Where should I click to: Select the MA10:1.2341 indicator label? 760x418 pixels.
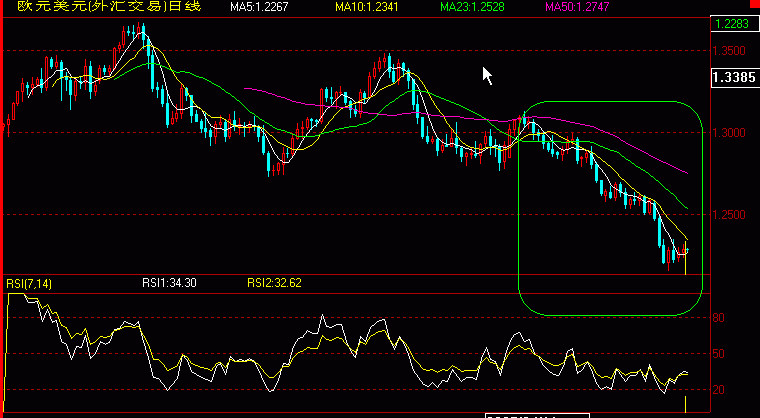click(367, 7)
